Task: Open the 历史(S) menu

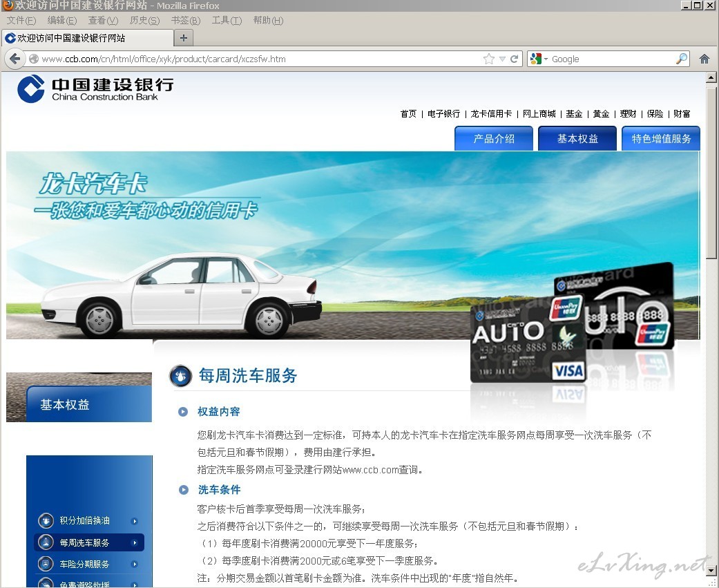Action: click(144, 20)
